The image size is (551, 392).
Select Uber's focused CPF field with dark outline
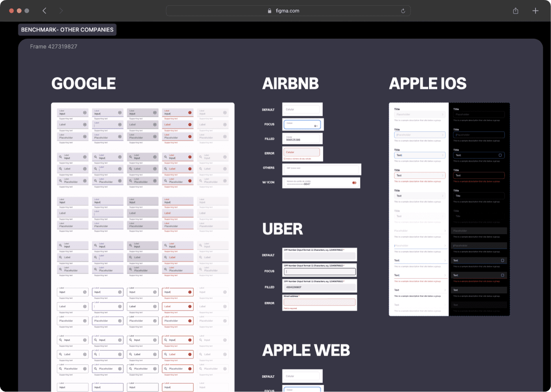[x=320, y=272]
